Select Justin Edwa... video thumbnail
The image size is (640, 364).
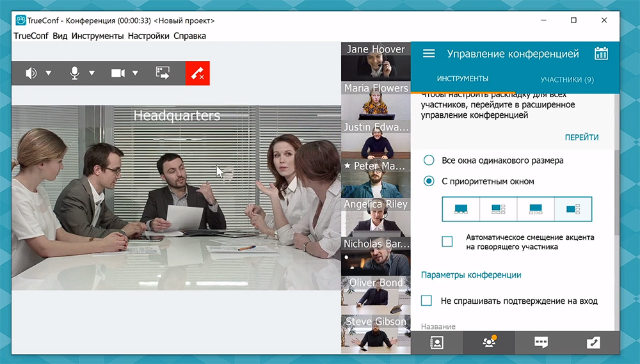[x=376, y=139]
